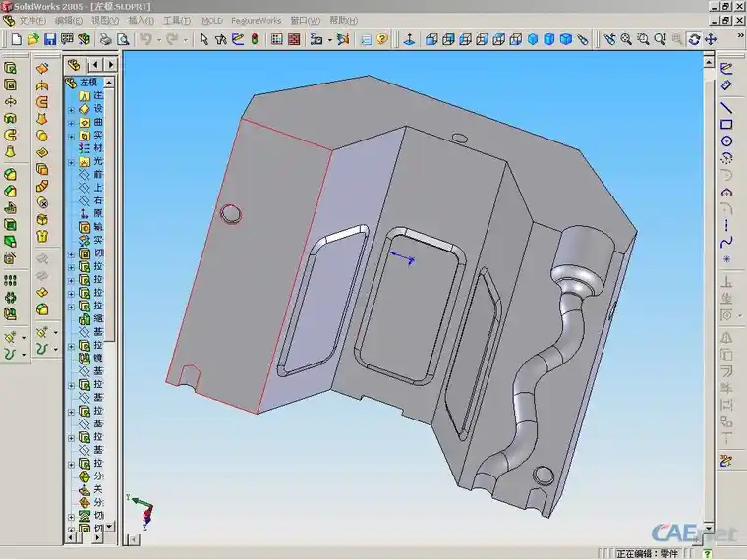Viewport: 747px width, 560px height.
Task: Open the Redo dropdown arrow
Action: pos(186,40)
